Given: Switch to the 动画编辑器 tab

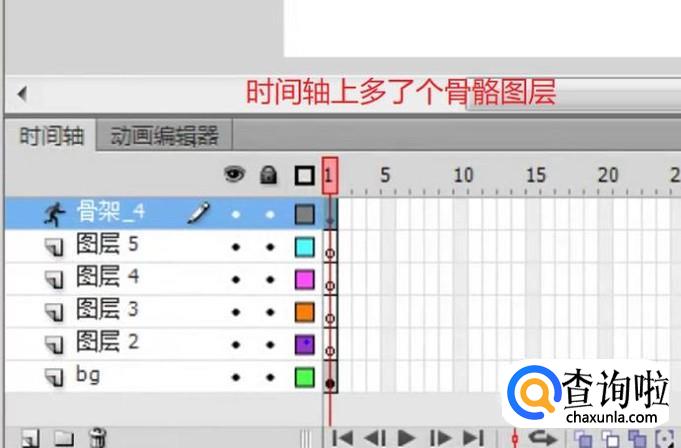Looking at the screenshot, I should 163,136.
